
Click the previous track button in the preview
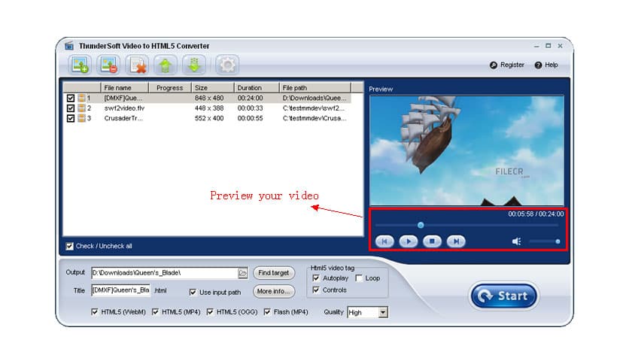click(x=384, y=241)
